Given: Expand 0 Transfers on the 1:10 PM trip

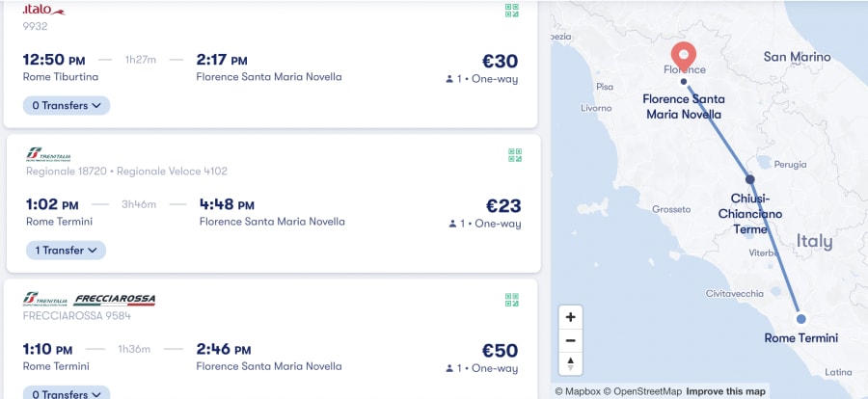Looking at the screenshot, I should tap(67, 393).
